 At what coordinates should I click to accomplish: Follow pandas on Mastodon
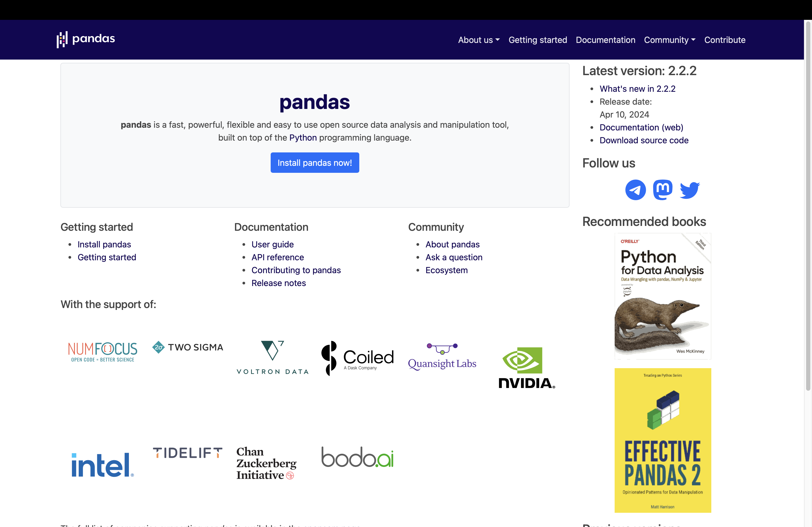(662, 190)
